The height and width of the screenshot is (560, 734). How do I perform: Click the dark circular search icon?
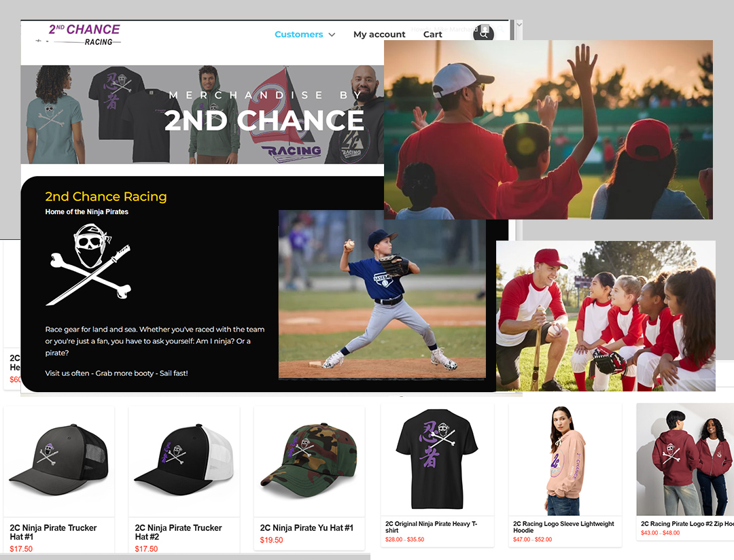pos(484,34)
